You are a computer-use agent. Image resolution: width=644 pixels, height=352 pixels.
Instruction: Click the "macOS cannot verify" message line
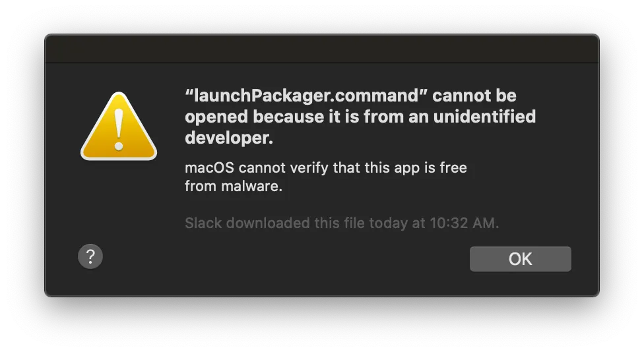[x=325, y=167]
